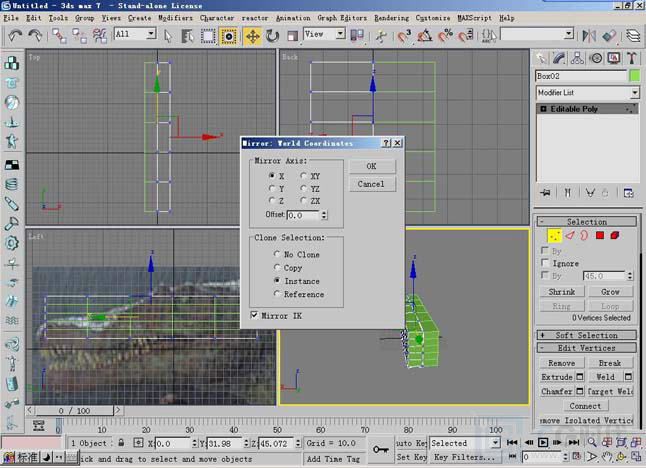Click the Box02 object color swatch
The height and width of the screenshot is (468, 646).
(635, 76)
